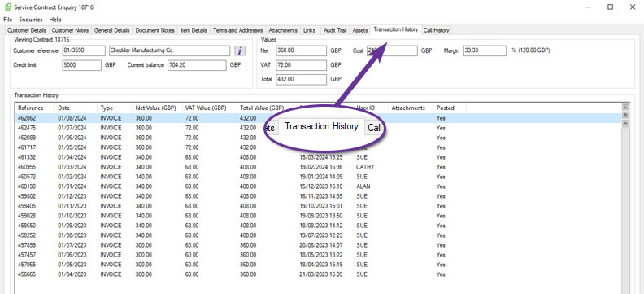644x294 pixels.
Task: Select invoice row with reference 459802
Action: coord(318,196)
